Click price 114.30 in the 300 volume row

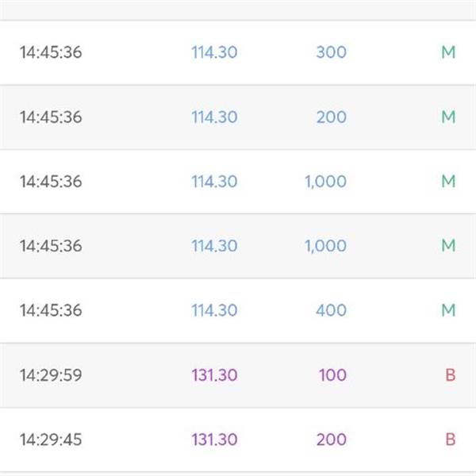point(214,52)
